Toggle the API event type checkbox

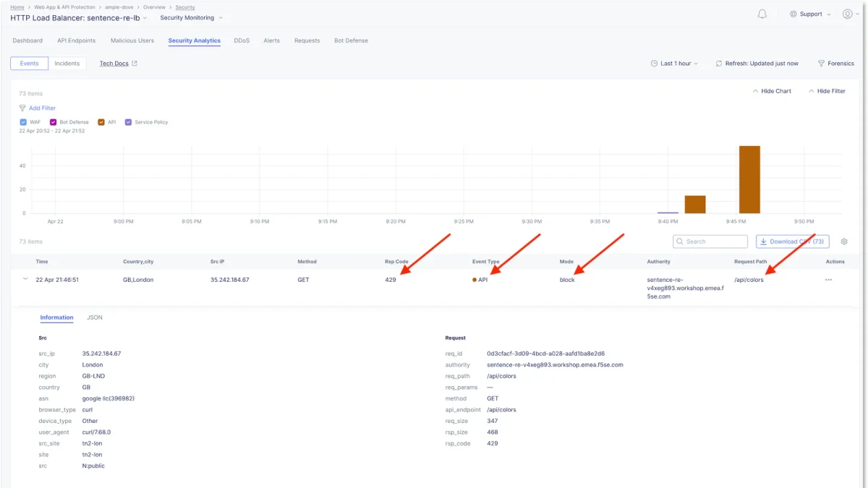(x=101, y=122)
